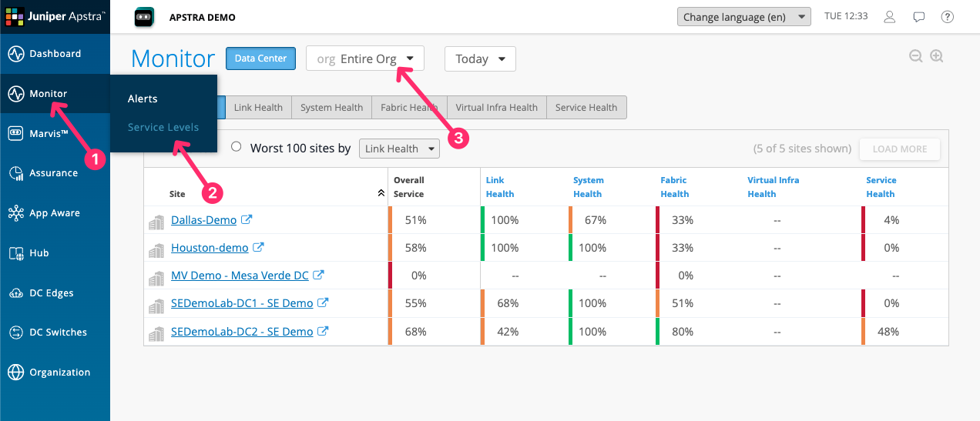980x421 pixels.
Task: Switch to the System Health tab
Action: click(331, 108)
